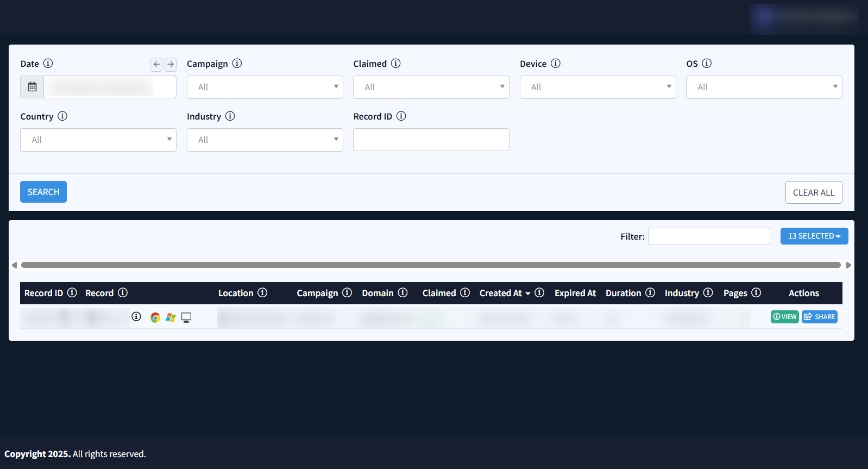Click the horizontal table scrollbar
This screenshot has height=469, width=868.
coord(431,265)
